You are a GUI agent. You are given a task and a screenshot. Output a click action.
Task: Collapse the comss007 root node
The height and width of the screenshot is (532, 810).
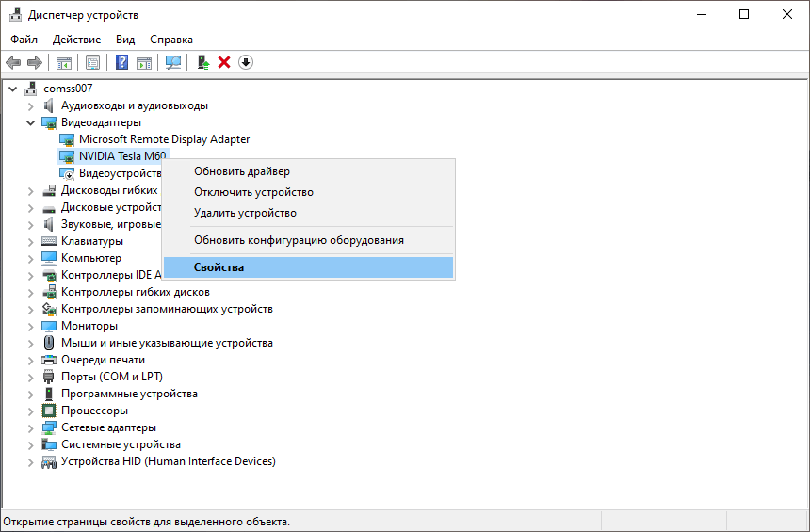point(13,89)
